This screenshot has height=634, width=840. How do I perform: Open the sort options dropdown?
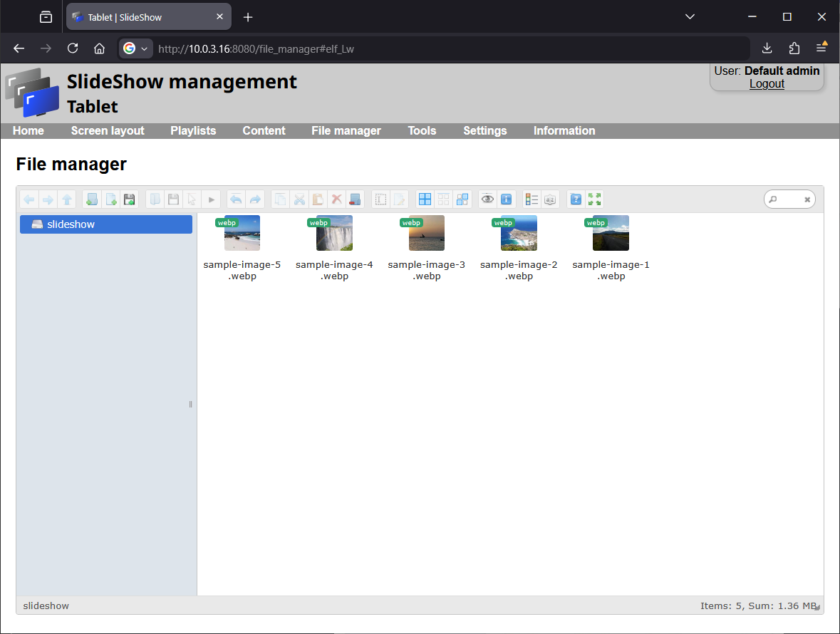coord(550,199)
